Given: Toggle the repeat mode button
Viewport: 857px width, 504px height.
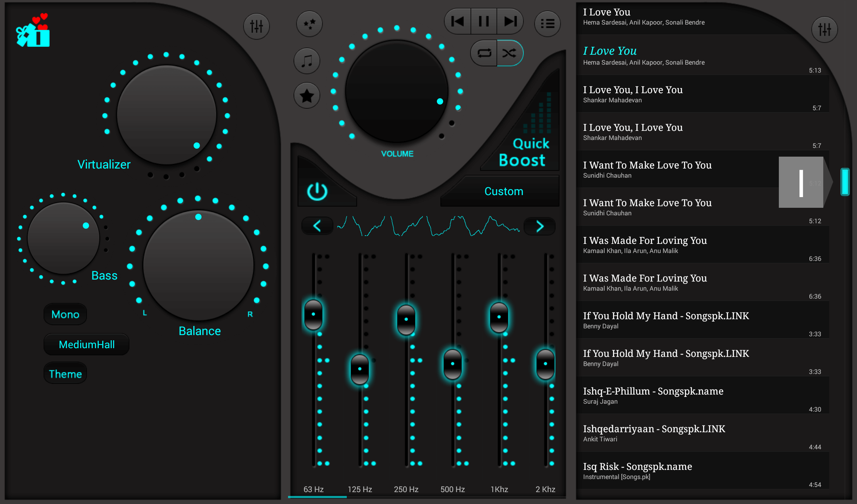Looking at the screenshot, I should coord(484,53).
